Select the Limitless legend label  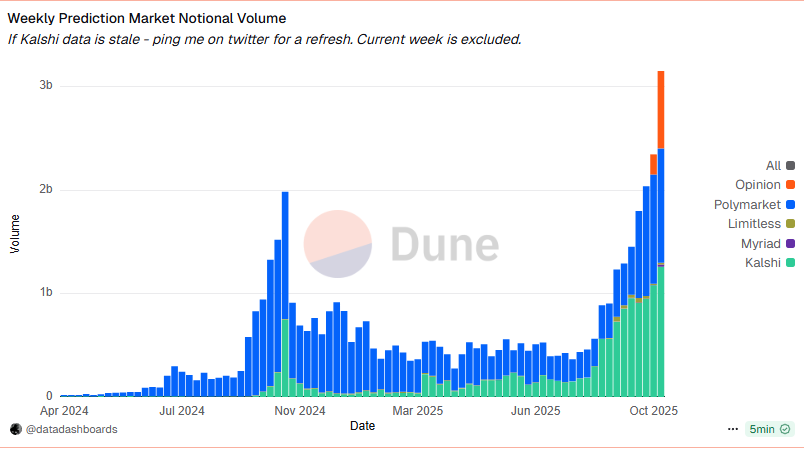[x=754, y=223]
